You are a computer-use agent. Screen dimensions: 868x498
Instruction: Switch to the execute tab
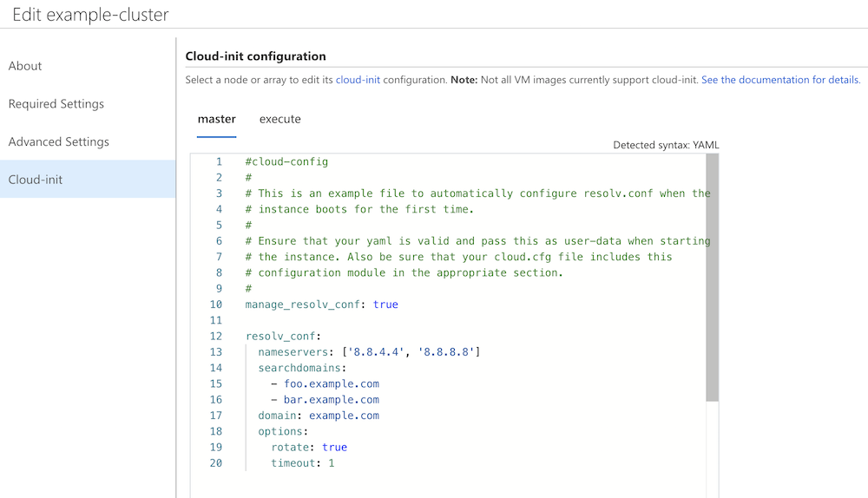(280, 119)
